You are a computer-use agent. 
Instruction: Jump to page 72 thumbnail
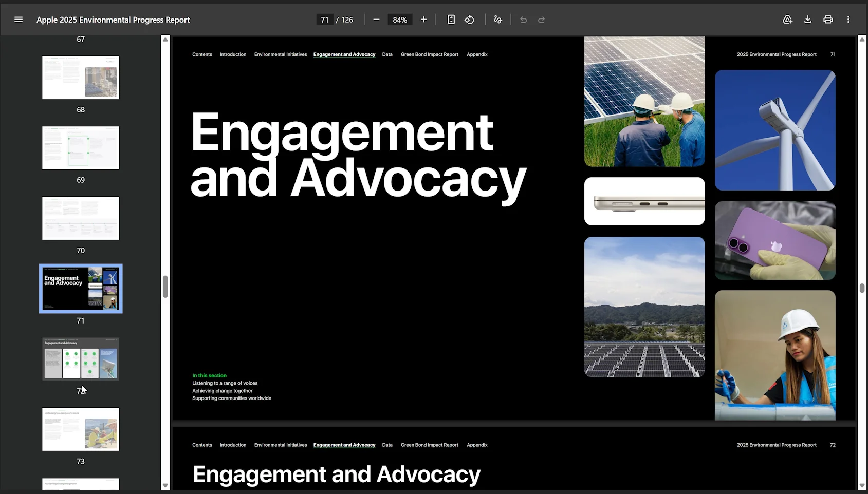tap(81, 359)
